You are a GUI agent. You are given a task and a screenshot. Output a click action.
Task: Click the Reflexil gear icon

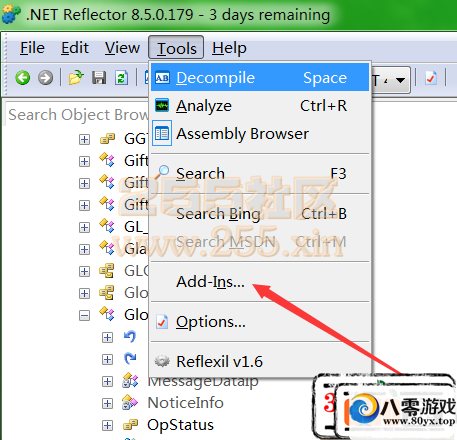coord(162,361)
